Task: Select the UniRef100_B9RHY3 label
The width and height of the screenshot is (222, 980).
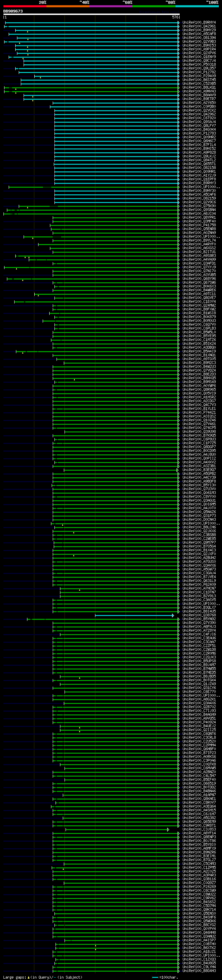Action: coord(199,183)
